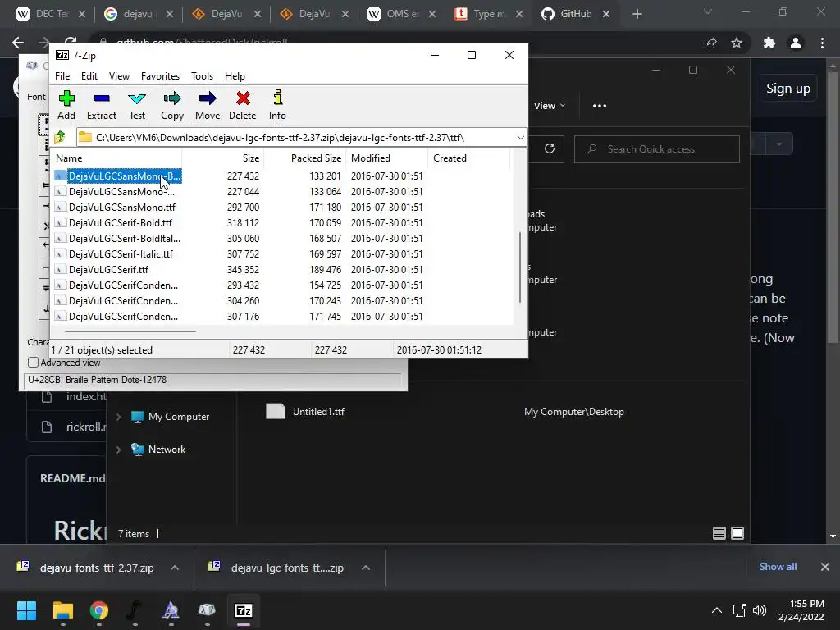
Task: Open options for dejavu-lgc-fonts-tt....zip download
Action: [366, 568]
